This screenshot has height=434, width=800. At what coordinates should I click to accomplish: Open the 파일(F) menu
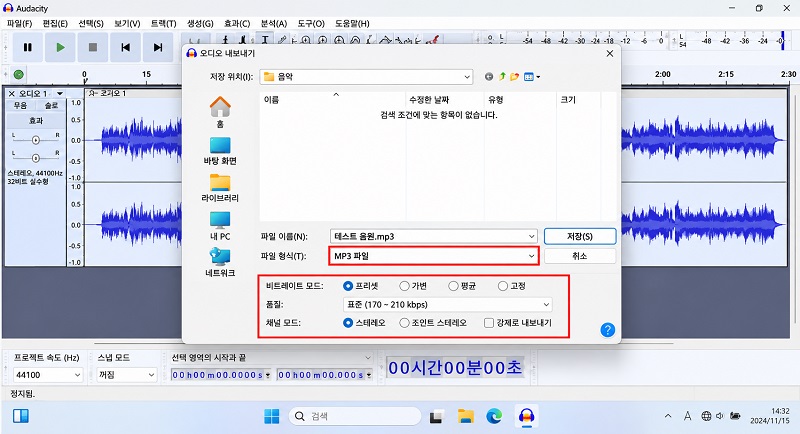point(19,23)
